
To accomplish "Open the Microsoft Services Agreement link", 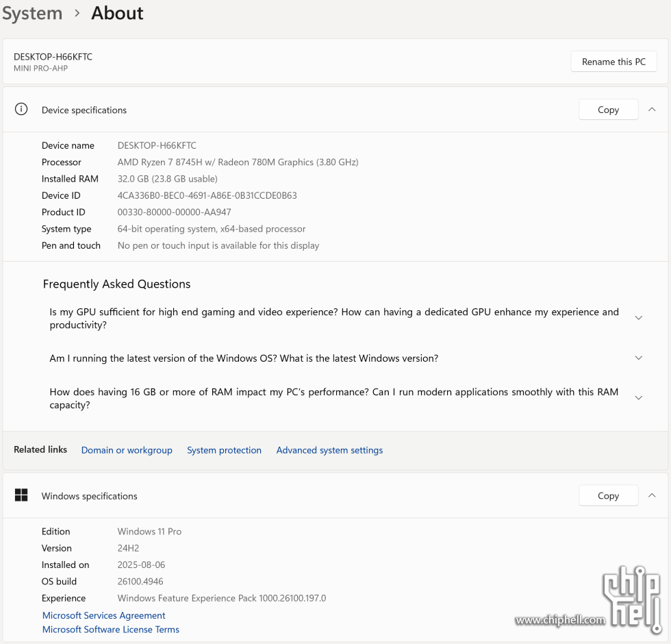I will [103, 615].
